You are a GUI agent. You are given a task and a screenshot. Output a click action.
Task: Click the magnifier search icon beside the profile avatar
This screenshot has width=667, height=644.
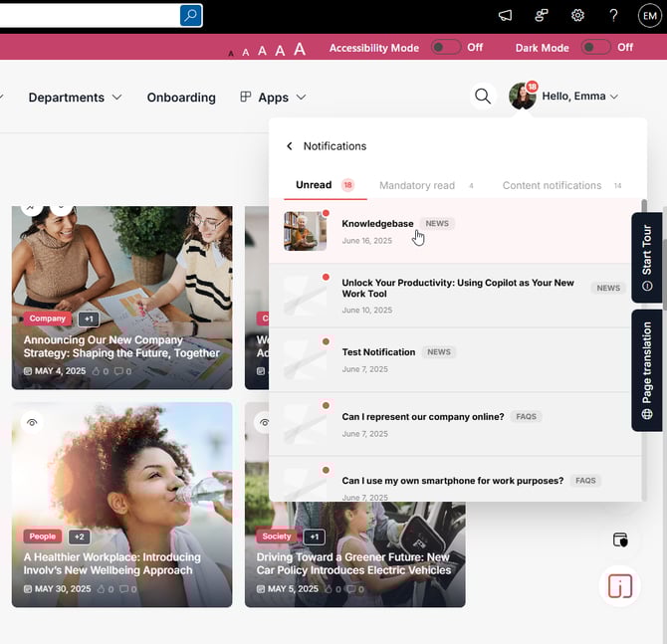(x=483, y=97)
